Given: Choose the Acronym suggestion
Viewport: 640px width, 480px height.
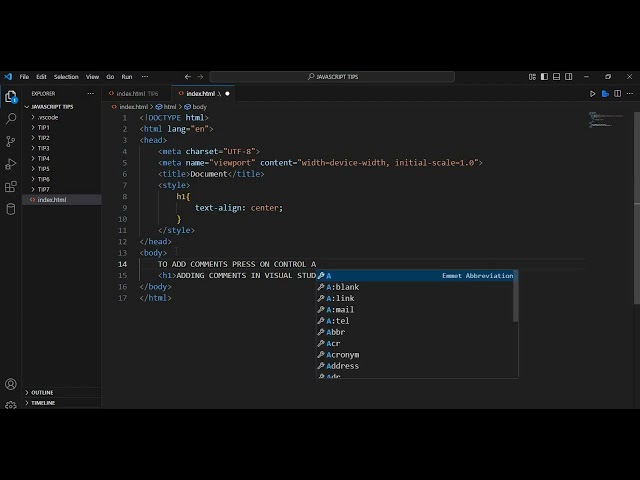Looking at the screenshot, I should tap(416, 355).
